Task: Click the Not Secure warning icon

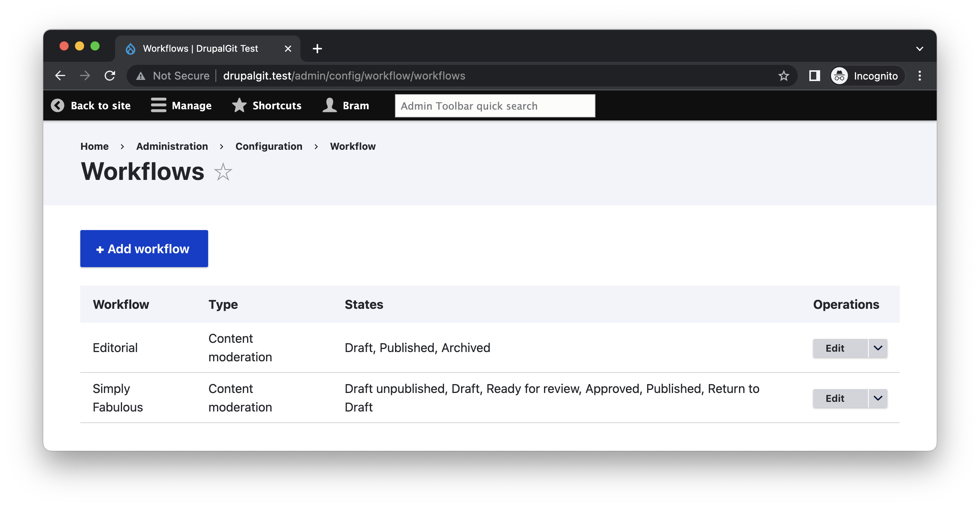Action: (x=141, y=76)
